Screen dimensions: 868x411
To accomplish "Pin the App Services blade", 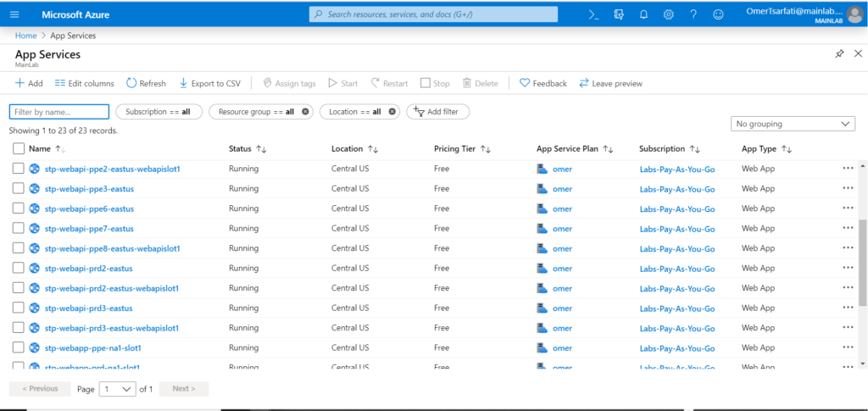I will point(840,54).
